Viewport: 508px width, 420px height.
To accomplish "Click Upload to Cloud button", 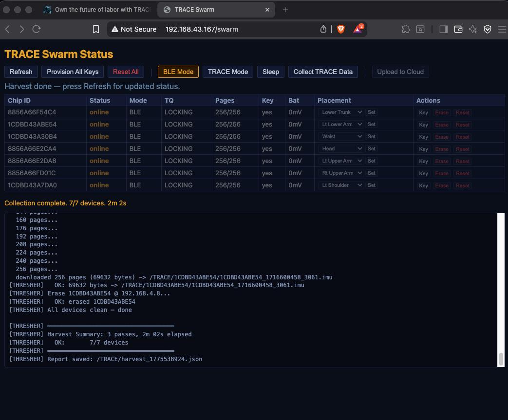I will 400,72.
